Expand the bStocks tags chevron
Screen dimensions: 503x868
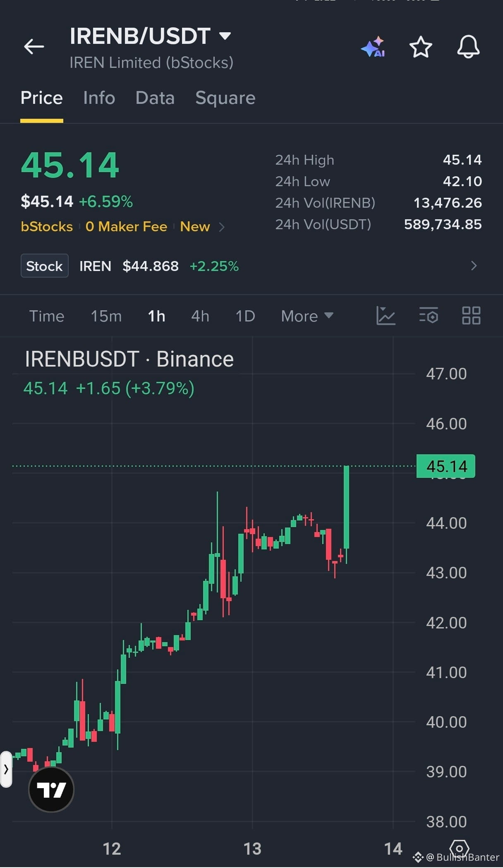tap(222, 227)
